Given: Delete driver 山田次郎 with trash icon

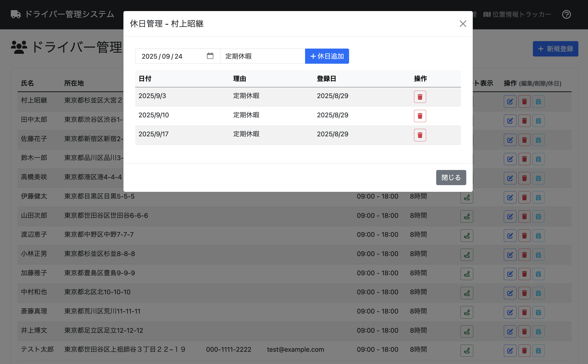Looking at the screenshot, I should 524,216.
